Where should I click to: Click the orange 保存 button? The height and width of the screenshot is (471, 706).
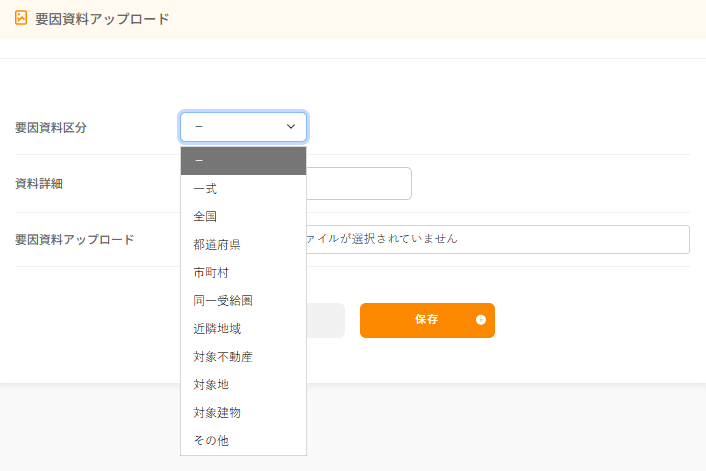427,320
